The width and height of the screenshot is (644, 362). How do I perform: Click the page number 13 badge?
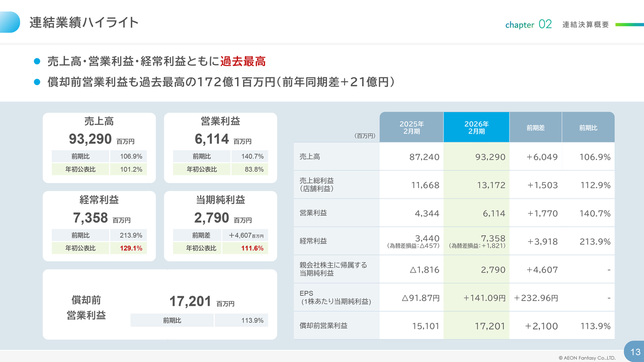(635, 351)
